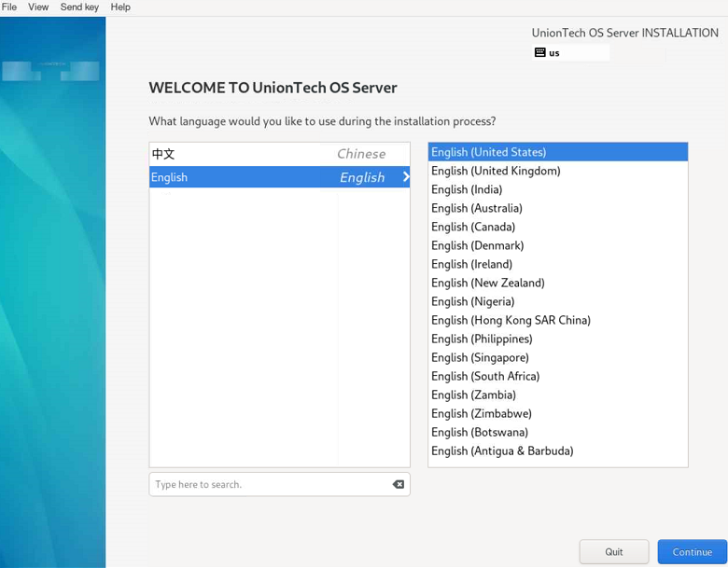Click the Continue button
Screen dimensions: 728x568
point(693,552)
